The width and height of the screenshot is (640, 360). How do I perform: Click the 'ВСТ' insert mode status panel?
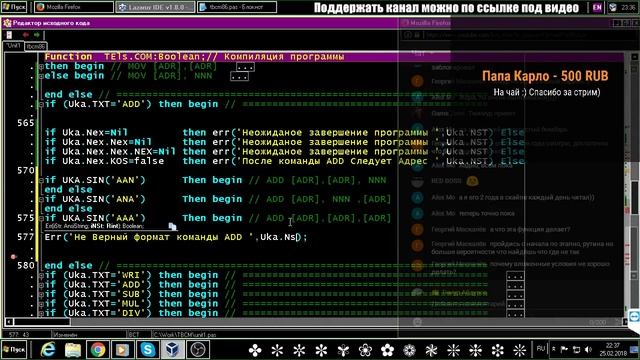(134, 335)
